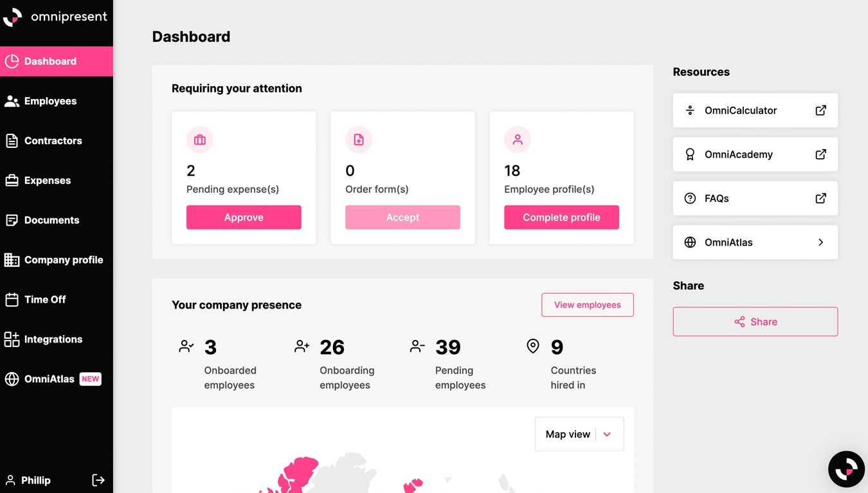Open Integrations from the sidebar
Viewport: 868px width, 493px height.
[x=53, y=339]
